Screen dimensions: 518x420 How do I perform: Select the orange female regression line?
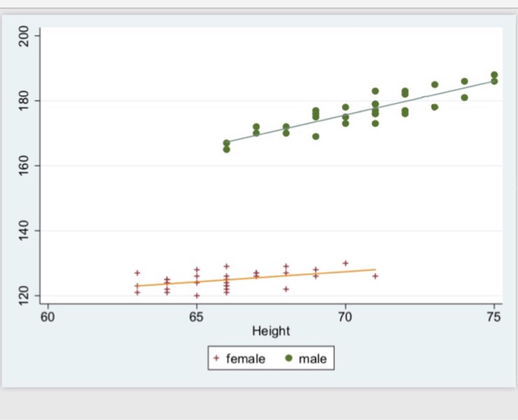(256, 278)
